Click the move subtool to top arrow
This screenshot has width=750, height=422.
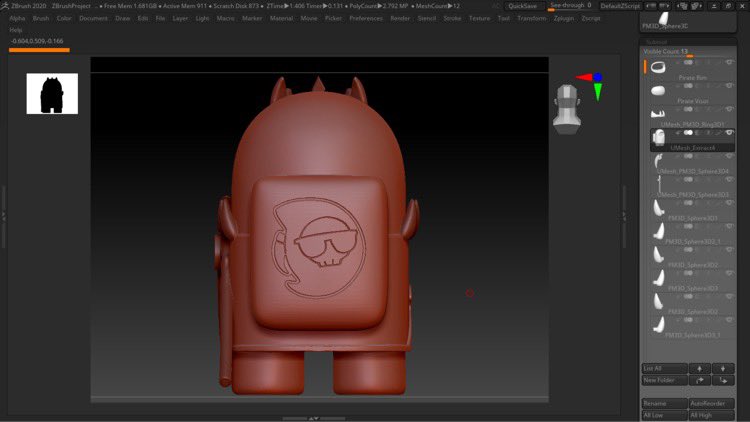point(699,380)
